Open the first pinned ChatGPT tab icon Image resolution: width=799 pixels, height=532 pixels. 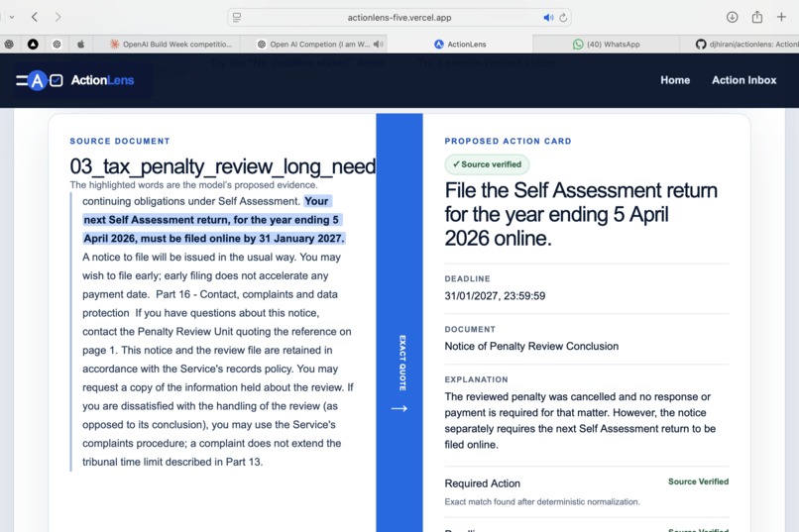click(x=9, y=45)
